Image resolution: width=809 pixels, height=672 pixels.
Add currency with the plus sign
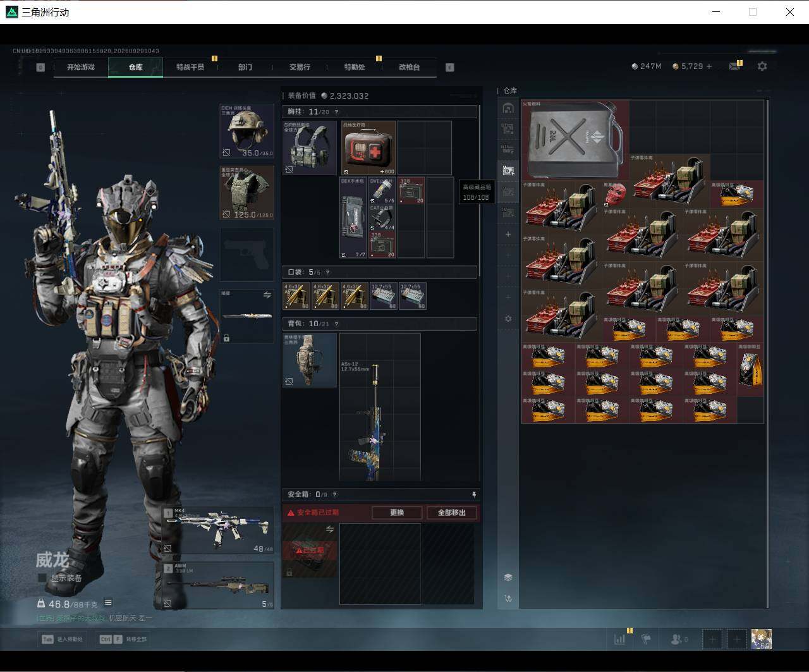[709, 66]
